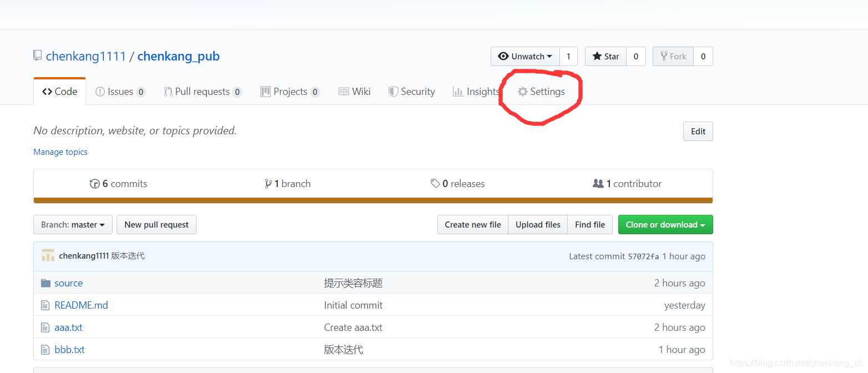
Task: Click the Edit description button
Action: tap(698, 132)
